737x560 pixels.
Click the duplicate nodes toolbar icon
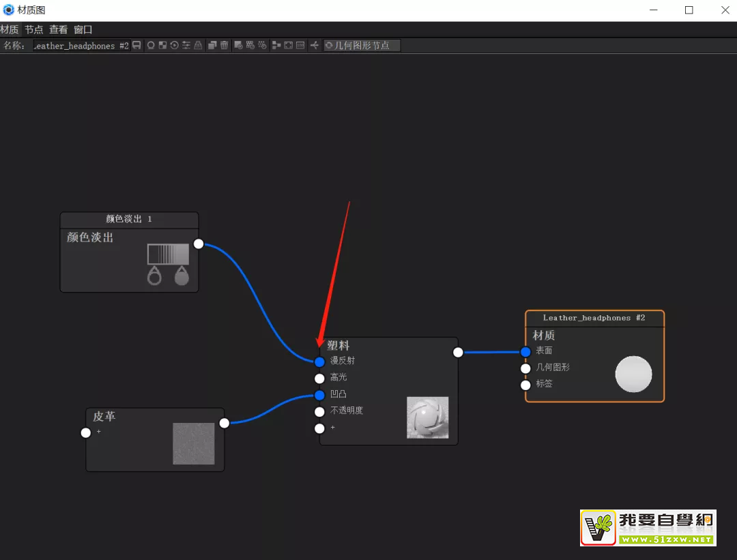click(212, 46)
